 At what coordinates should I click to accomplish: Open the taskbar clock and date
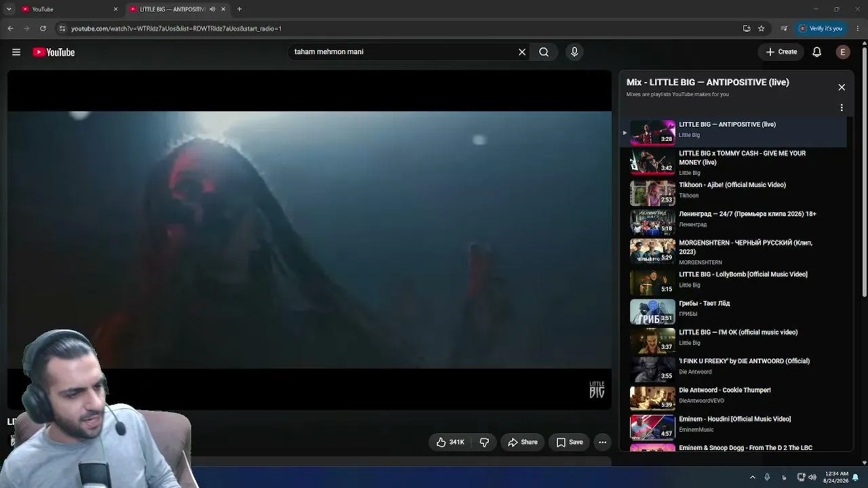pos(837,477)
